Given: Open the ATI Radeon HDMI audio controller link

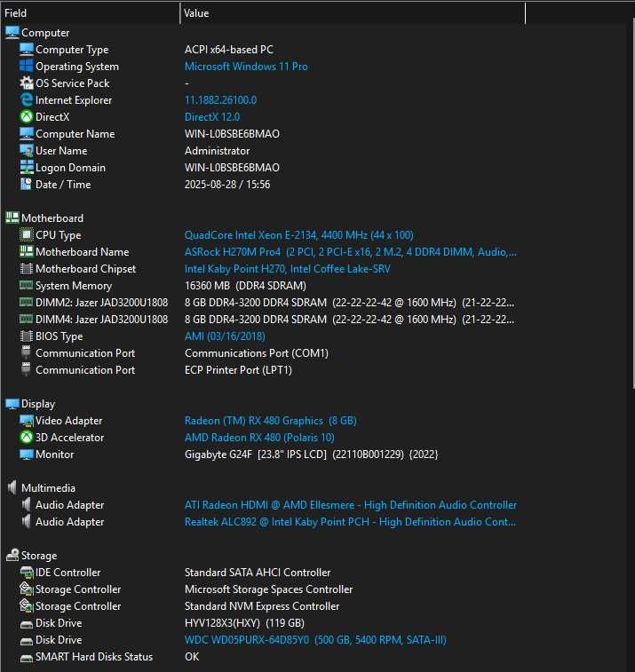Looking at the screenshot, I should (x=350, y=505).
